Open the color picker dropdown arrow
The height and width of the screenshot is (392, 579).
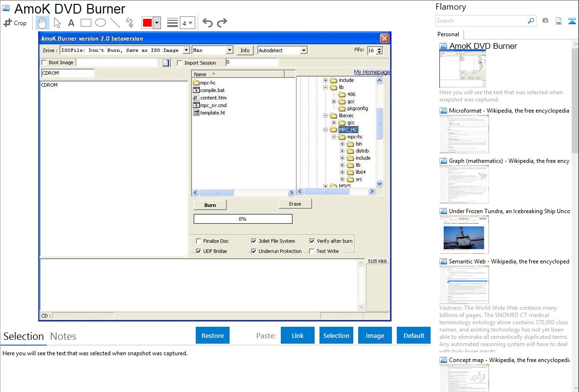[157, 23]
